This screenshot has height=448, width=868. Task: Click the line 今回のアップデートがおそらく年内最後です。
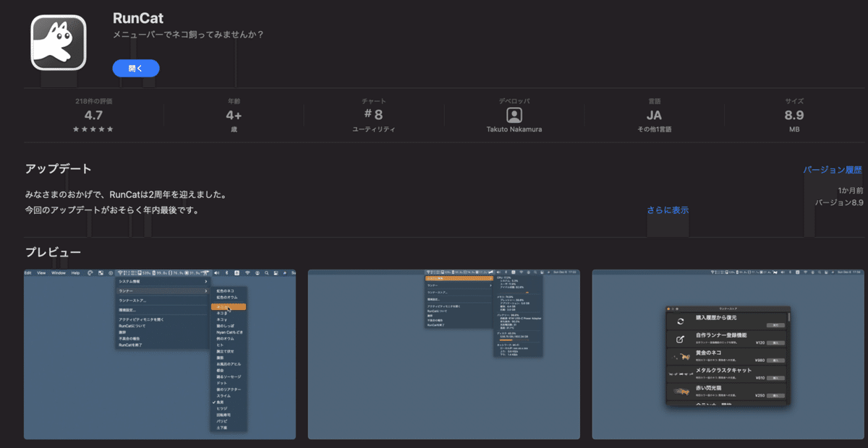[x=111, y=210]
